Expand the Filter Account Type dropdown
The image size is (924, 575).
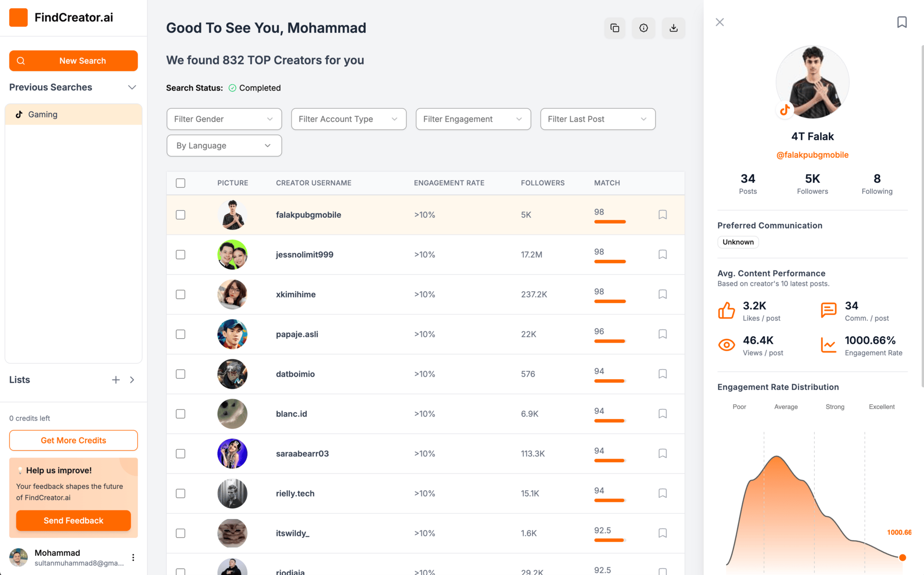coord(348,119)
